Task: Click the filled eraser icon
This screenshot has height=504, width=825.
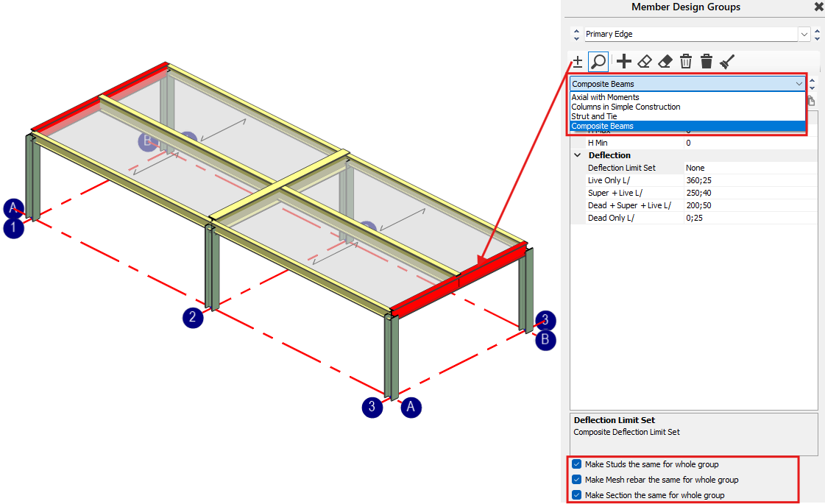Action: (x=665, y=62)
